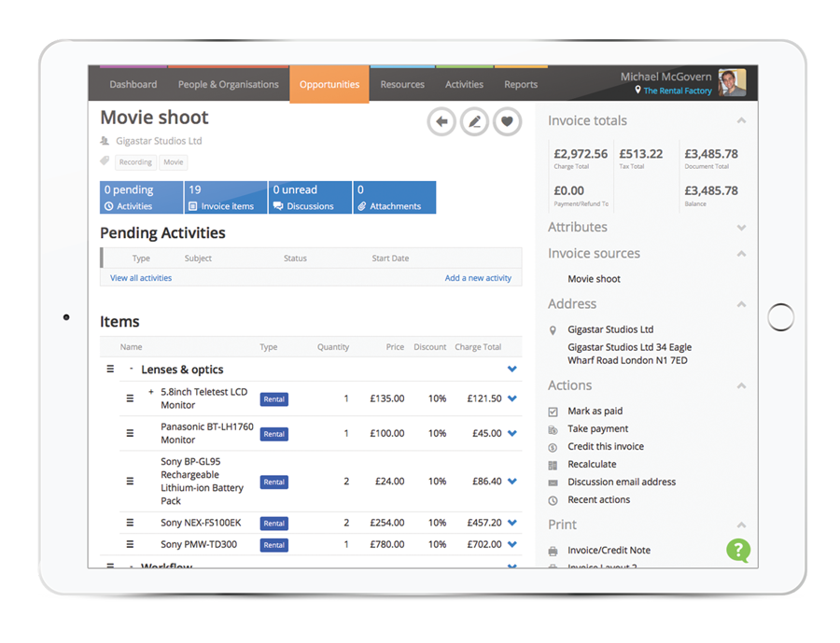Click the Recalculate action
The height and width of the screenshot is (643, 840).
(592, 464)
